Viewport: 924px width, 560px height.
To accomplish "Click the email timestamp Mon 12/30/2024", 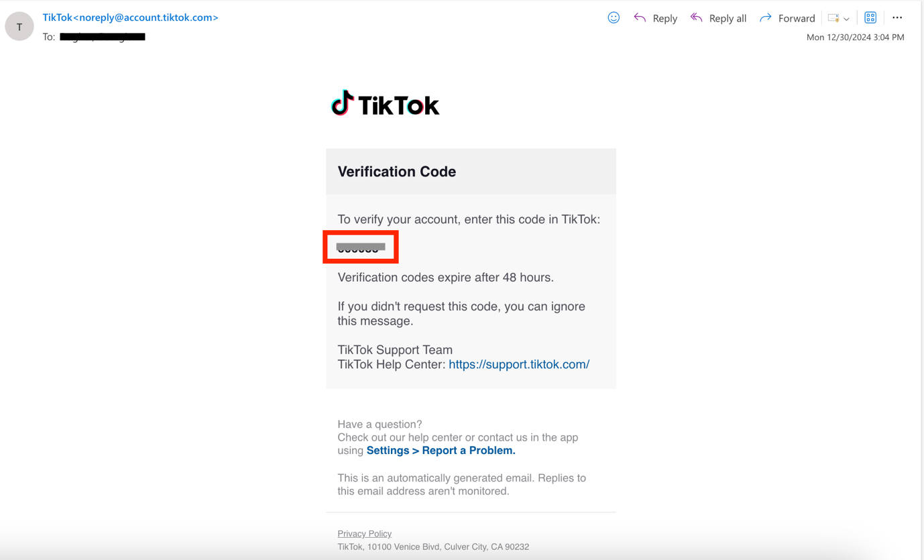I will coord(856,37).
